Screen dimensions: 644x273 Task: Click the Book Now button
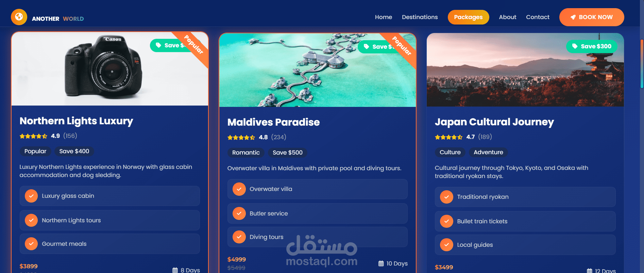point(592,17)
